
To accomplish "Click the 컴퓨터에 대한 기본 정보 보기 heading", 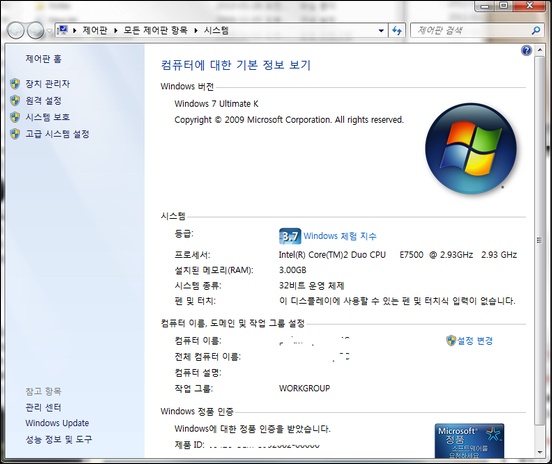I will point(236,65).
